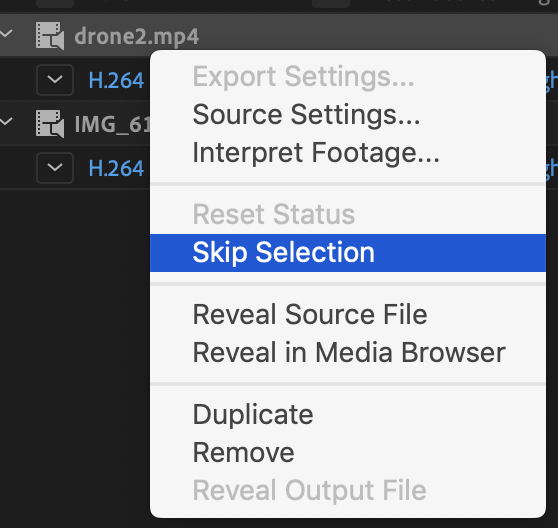Image resolution: width=558 pixels, height=528 pixels.
Task: Choose Reveal Source File
Action: tap(310, 315)
